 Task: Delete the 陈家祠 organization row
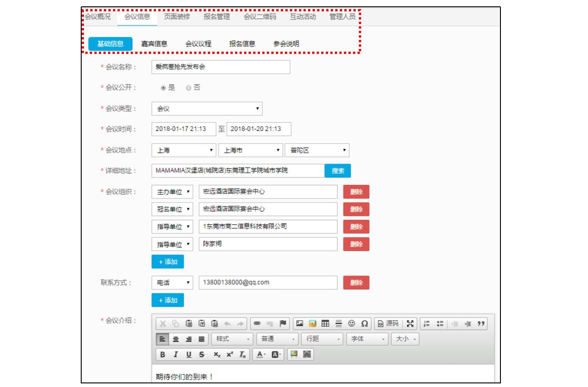click(x=356, y=244)
